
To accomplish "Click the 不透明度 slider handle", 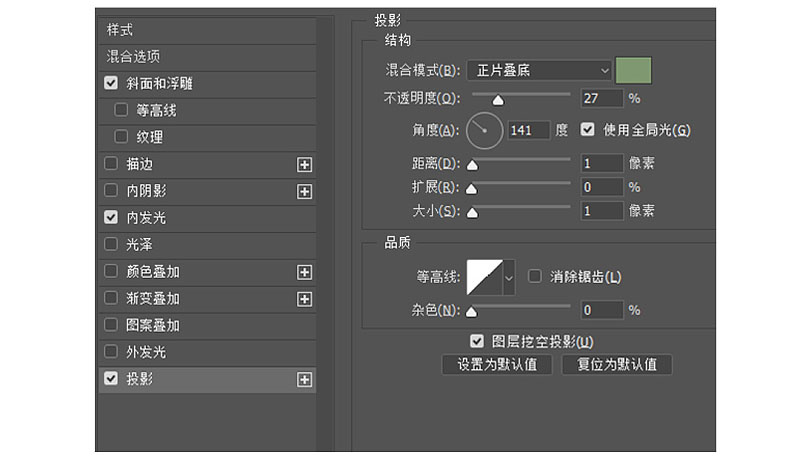I will (x=498, y=100).
